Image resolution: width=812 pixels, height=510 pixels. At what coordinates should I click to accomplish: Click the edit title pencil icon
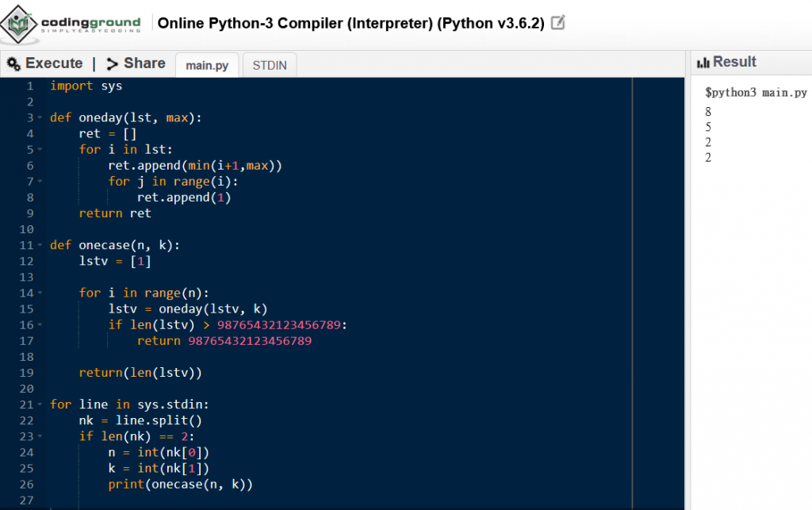557,23
